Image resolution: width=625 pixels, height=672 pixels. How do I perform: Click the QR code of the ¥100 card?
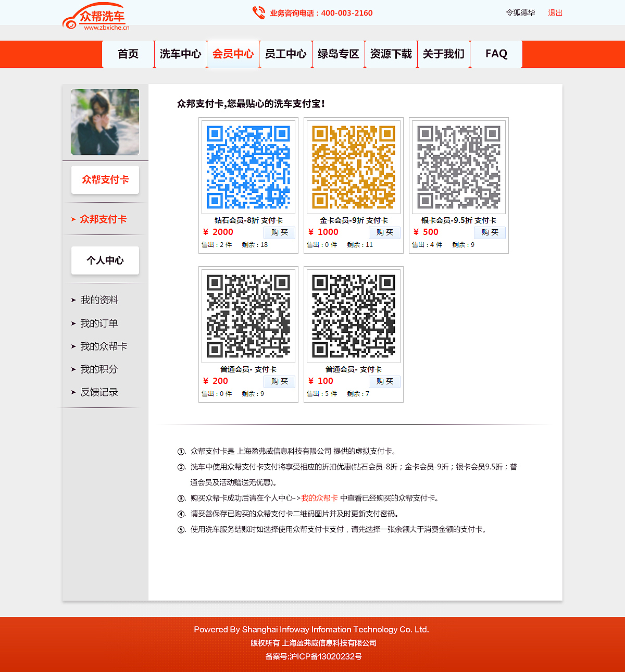(354, 316)
